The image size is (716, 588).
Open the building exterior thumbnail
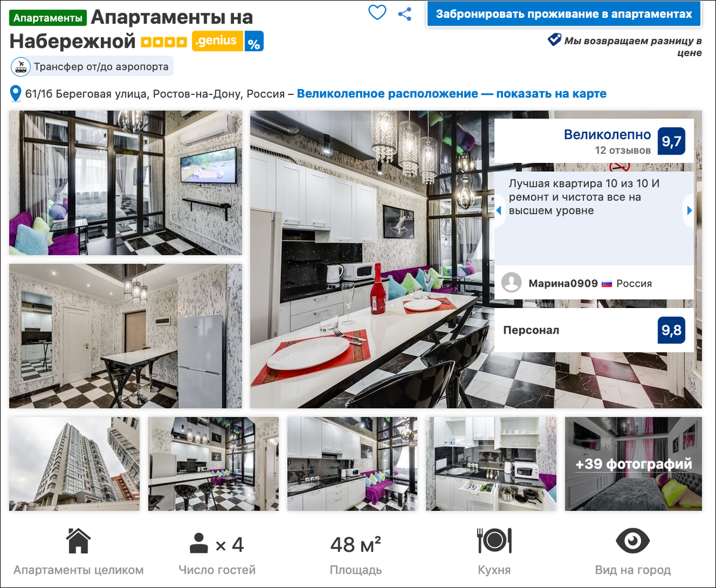point(75,464)
